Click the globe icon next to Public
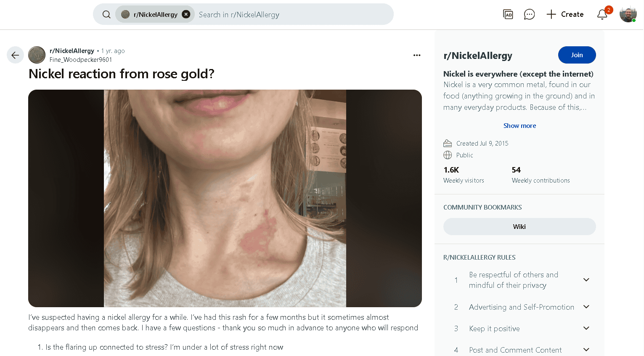Screen dimensions: 644x356 pyautogui.click(x=447, y=155)
